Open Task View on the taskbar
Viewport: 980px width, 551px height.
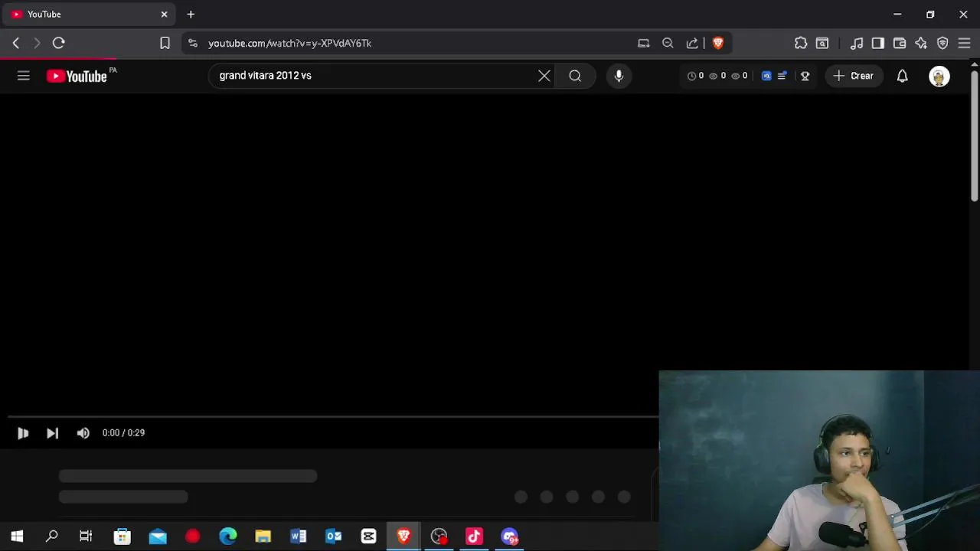[x=86, y=536]
